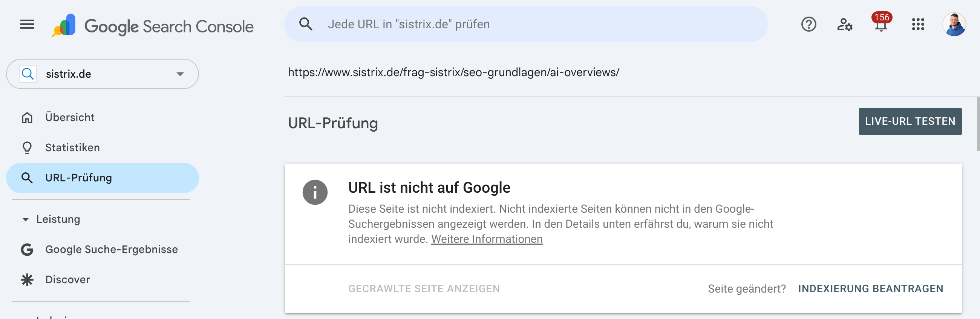Click the info icon in the status card
980x319 pixels.
point(315,192)
